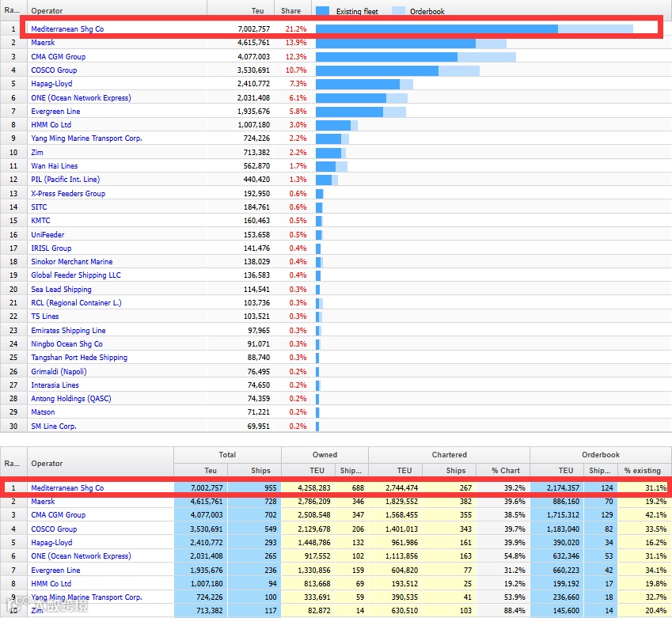
Task: Click the Chartered column group header
Action: coord(449,455)
